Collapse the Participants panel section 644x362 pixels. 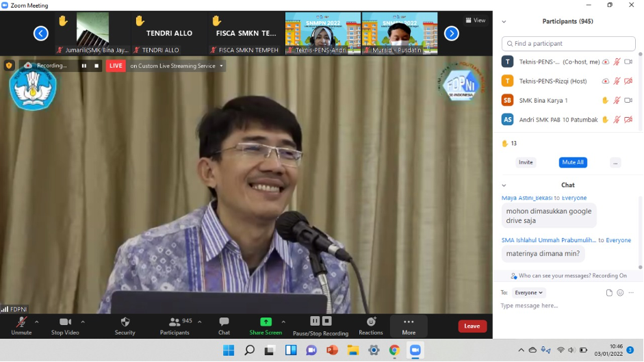click(504, 22)
